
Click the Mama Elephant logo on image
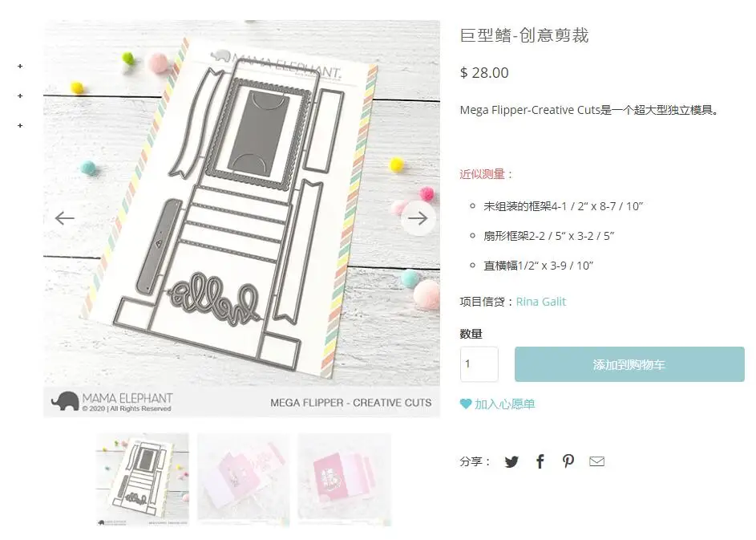112,401
